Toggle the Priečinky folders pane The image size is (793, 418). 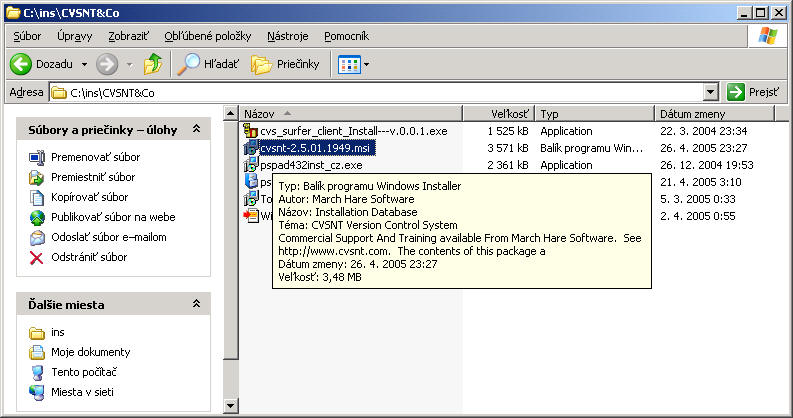tap(285, 64)
